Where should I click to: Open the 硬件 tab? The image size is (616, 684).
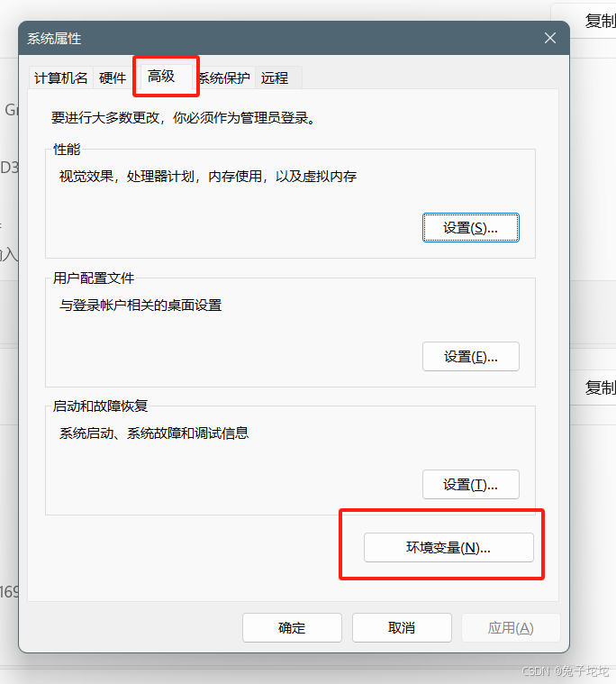tap(113, 78)
